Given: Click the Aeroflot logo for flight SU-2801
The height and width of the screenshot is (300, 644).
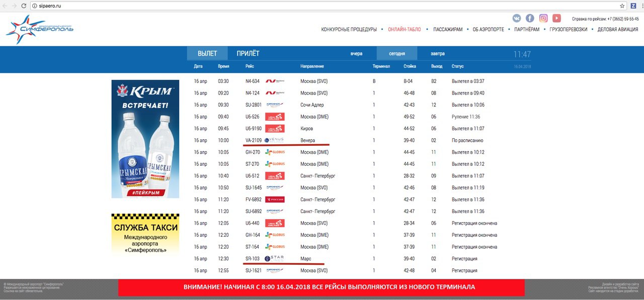Looking at the screenshot, I should pos(275,105).
